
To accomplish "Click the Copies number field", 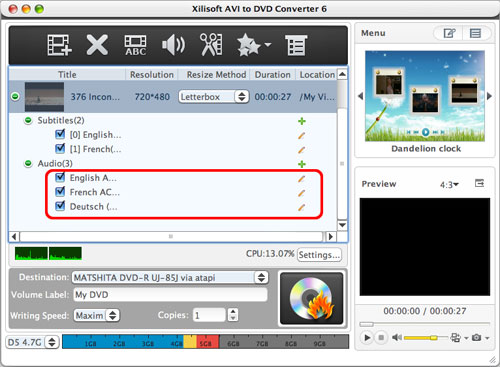I will (x=209, y=315).
